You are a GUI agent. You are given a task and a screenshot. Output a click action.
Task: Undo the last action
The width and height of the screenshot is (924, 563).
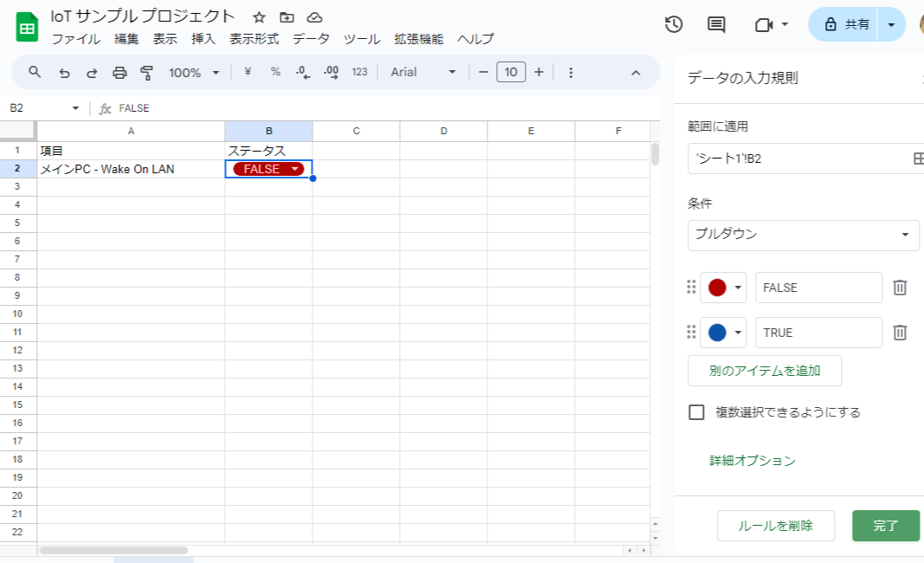[x=64, y=73]
